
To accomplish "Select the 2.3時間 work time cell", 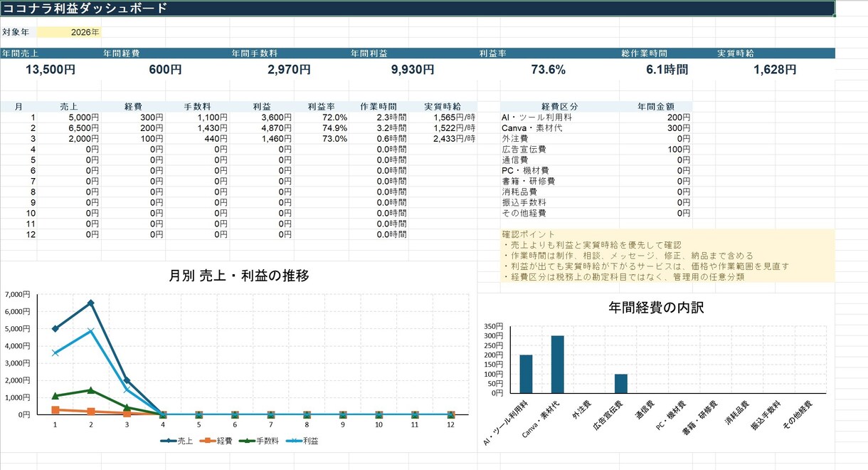I will click(x=379, y=117).
